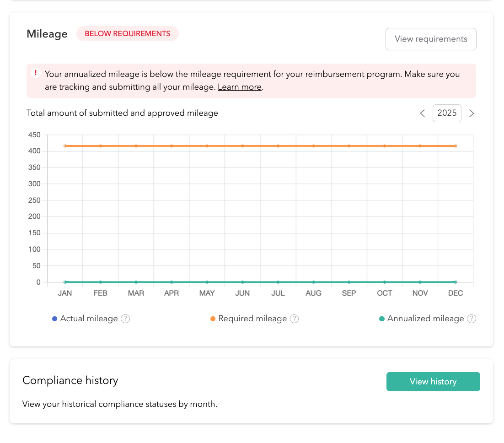
Task: Go to previous year with left chevron
Action: [x=422, y=113]
